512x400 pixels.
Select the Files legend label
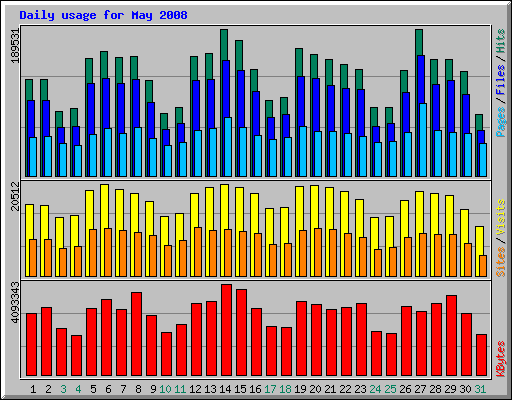click(500, 80)
